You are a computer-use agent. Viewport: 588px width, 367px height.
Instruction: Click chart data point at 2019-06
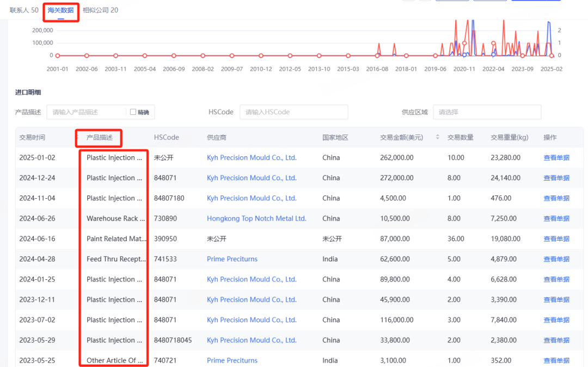pos(436,56)
